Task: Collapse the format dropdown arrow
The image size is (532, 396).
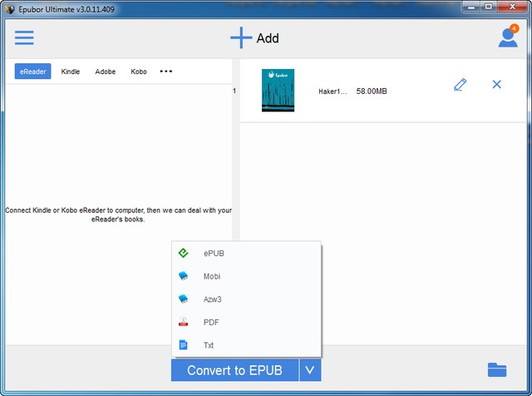Action: point(310,370)
